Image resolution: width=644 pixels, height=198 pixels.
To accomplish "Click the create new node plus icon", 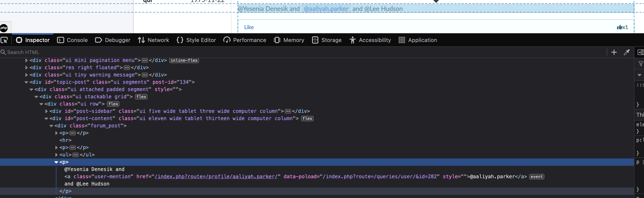I will point(614,52).
